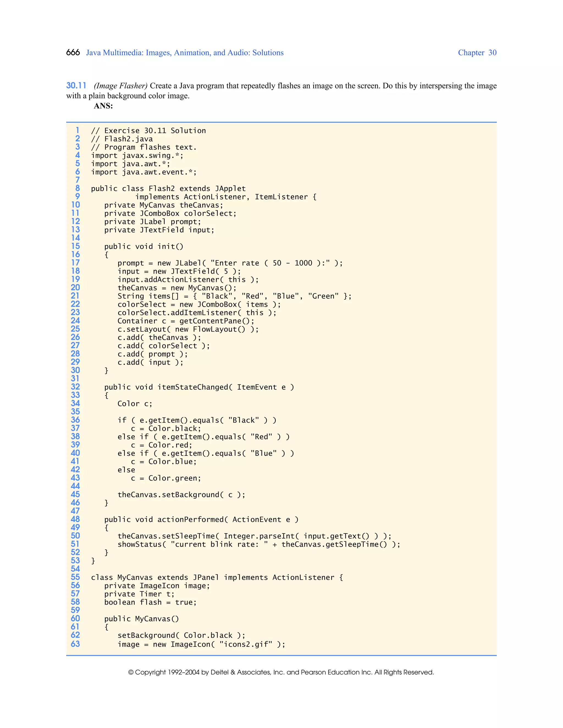Click the header title Java Multimedia Solutions
This screenshot has height=728, width=563.
184,53
